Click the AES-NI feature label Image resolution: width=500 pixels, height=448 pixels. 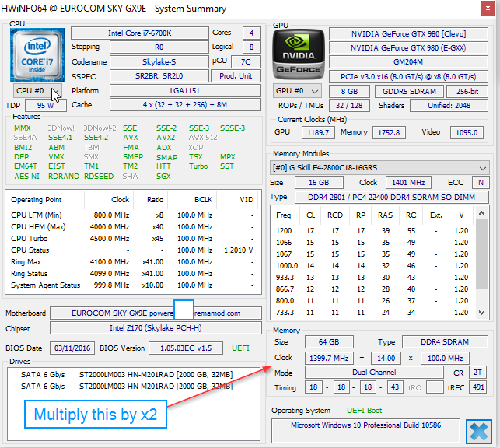click(26, 177)
